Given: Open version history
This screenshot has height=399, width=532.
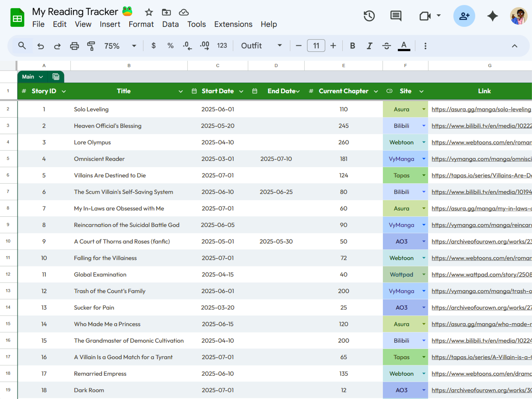Looking at the screenshot, I should tap(369, 16).
